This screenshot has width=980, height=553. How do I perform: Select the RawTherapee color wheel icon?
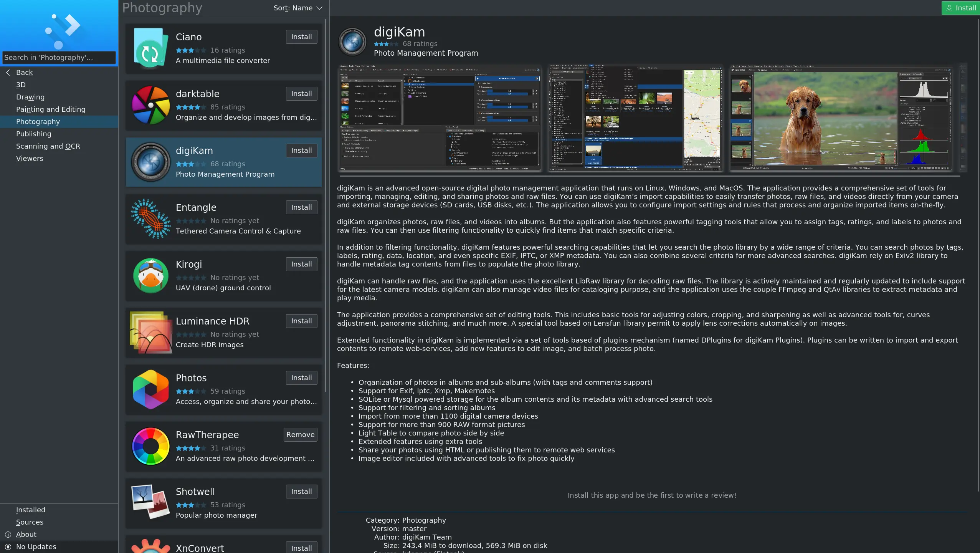150,446
